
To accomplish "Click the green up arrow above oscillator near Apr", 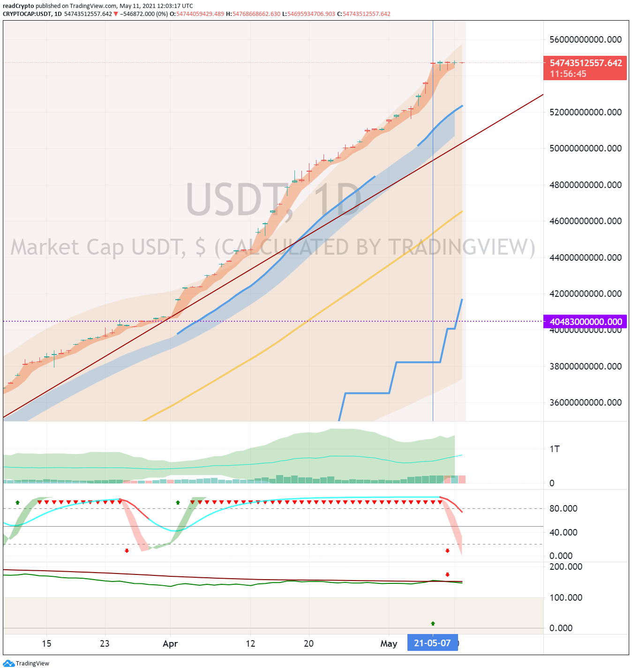I will pos(178,502).
